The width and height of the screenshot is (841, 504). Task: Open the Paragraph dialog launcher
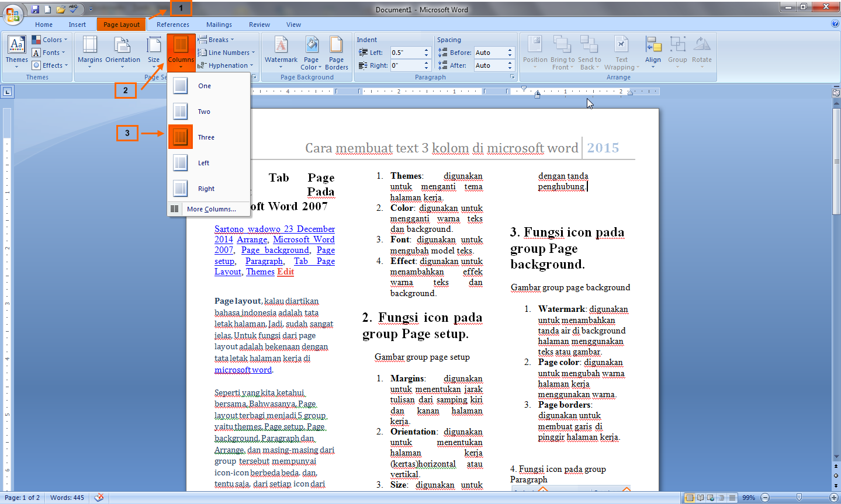[513, 77]
